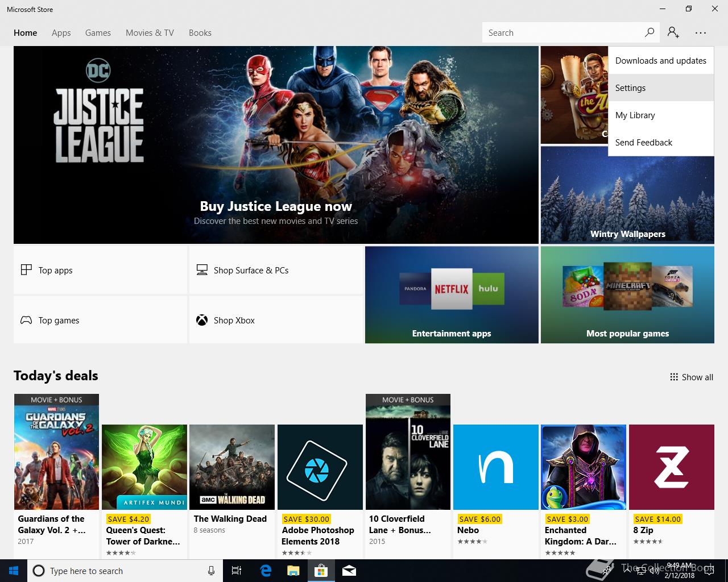Open the Entertainment apps collection

[452, 294]
